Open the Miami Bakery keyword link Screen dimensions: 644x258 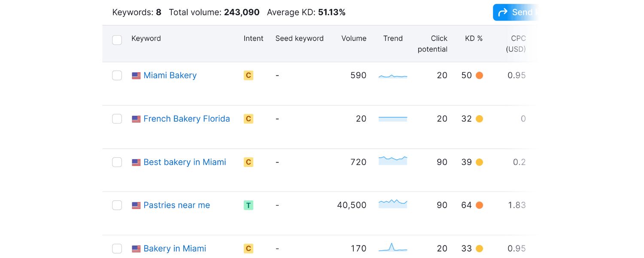170,75
